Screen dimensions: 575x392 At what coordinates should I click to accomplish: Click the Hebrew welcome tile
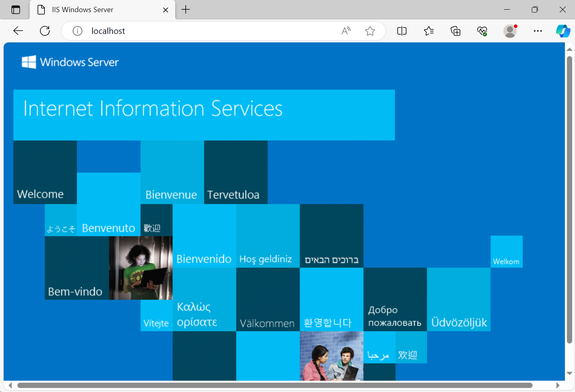point(332,236)
